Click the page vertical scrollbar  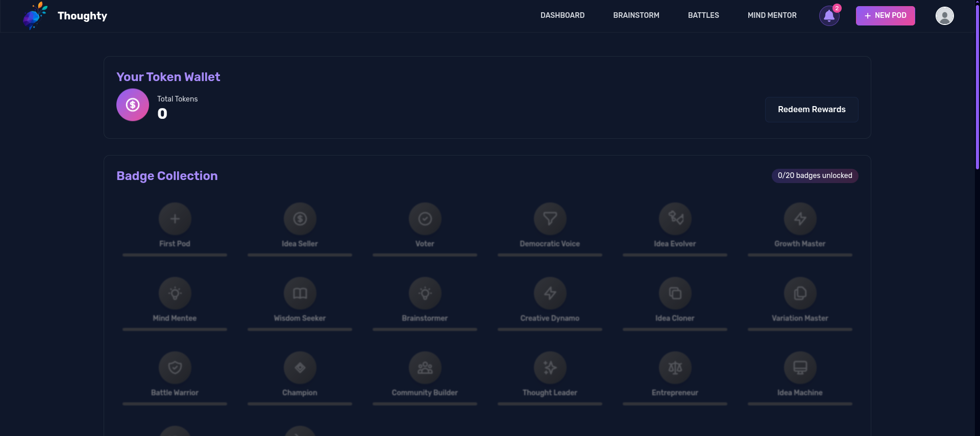pos(977,87)
